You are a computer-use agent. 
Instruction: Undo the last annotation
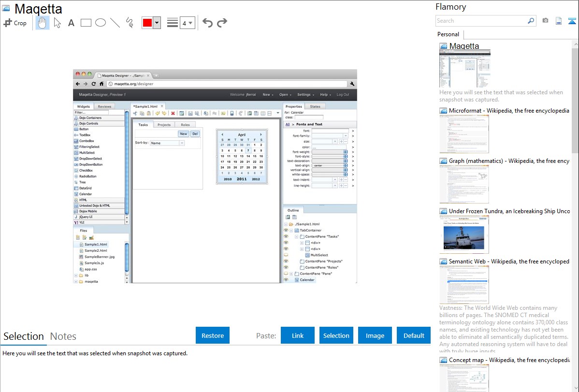point(207,23)
